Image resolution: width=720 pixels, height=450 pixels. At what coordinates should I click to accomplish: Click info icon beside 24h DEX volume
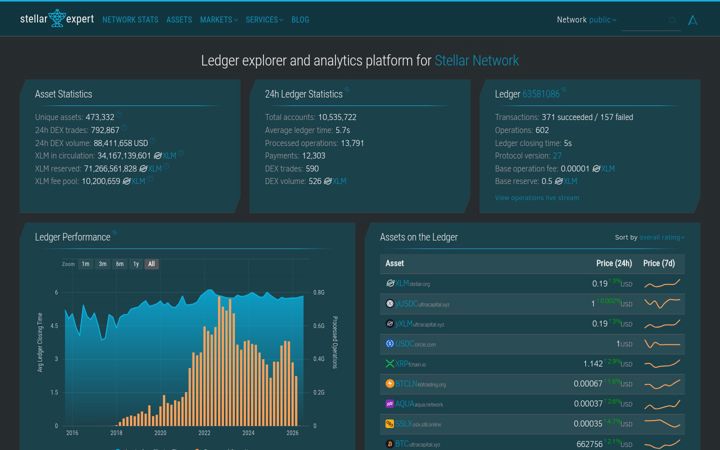[x=152, y=140]
